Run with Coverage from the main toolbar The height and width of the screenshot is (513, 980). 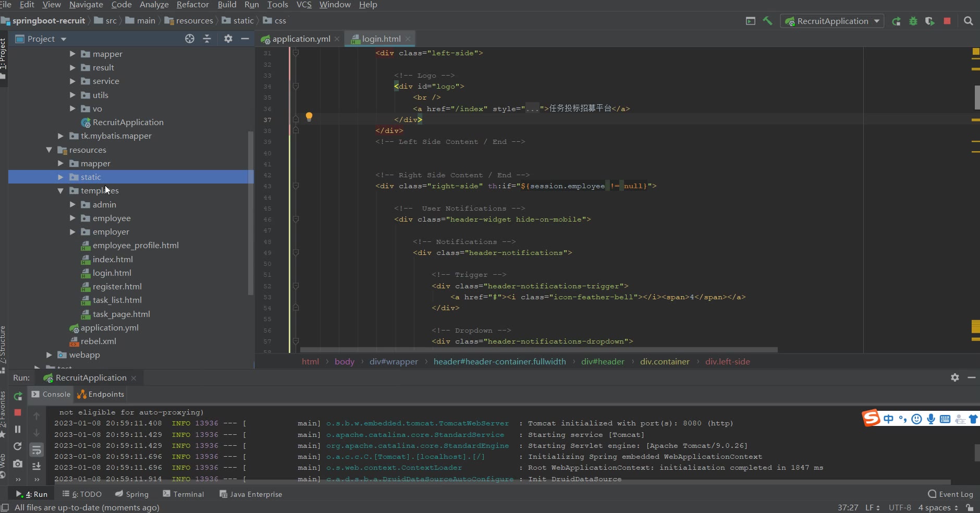[x=930, y=21]
